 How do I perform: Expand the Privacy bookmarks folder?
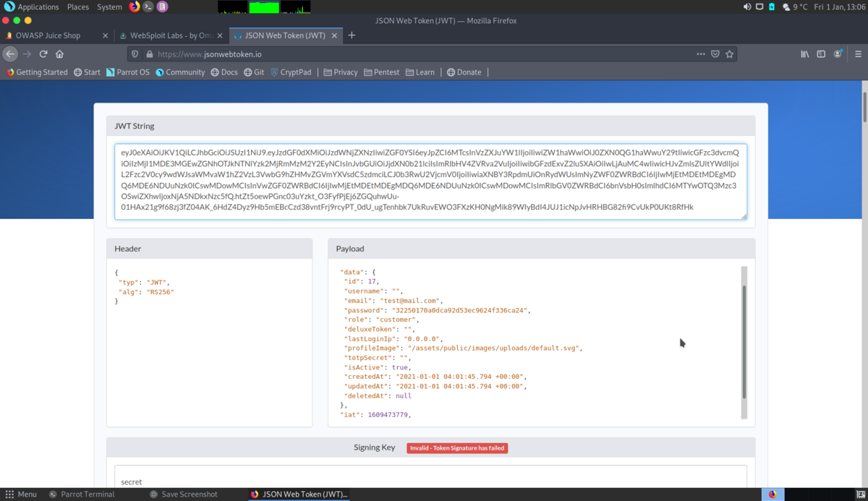pos(341,72)
